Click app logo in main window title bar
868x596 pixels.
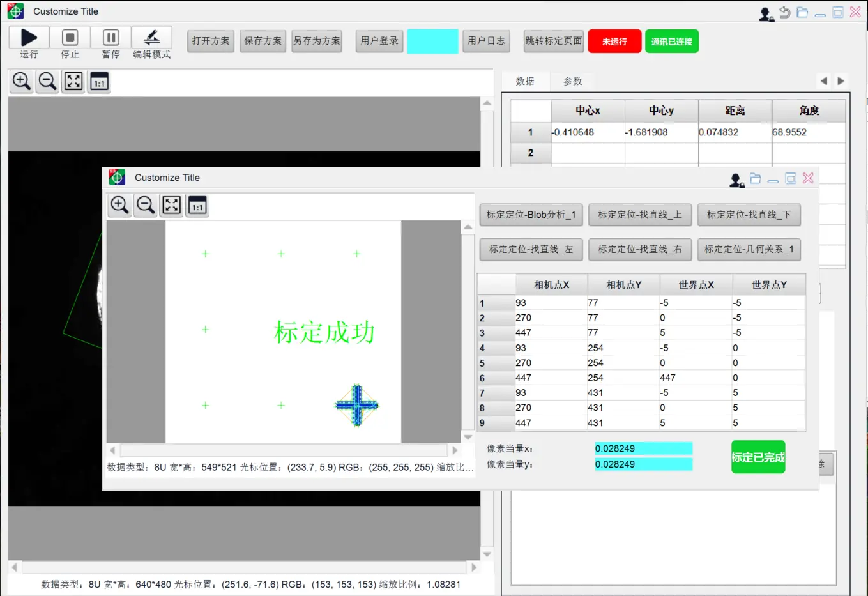(x=15, y=11)
